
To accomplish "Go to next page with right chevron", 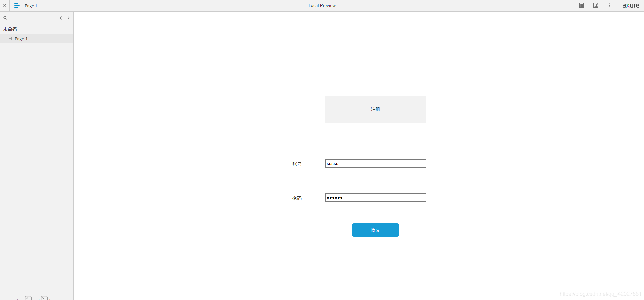I will (69, 18).
